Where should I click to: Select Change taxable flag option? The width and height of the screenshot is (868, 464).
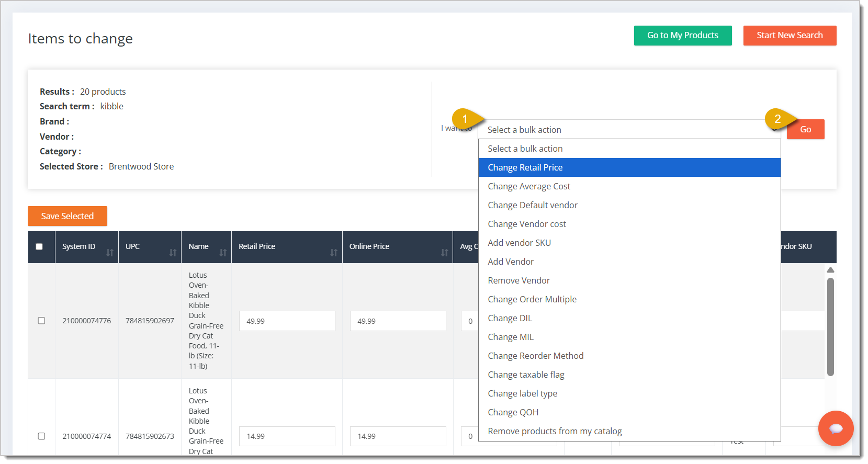pyautogui.click(x=629, y=375)
